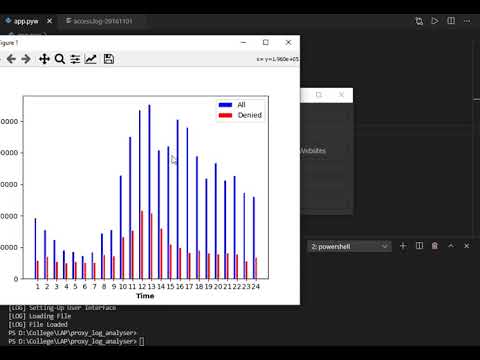This screenshot has height=360, width=480.
Task: Click the Denied legend label
Action: (x=250, y=115)
